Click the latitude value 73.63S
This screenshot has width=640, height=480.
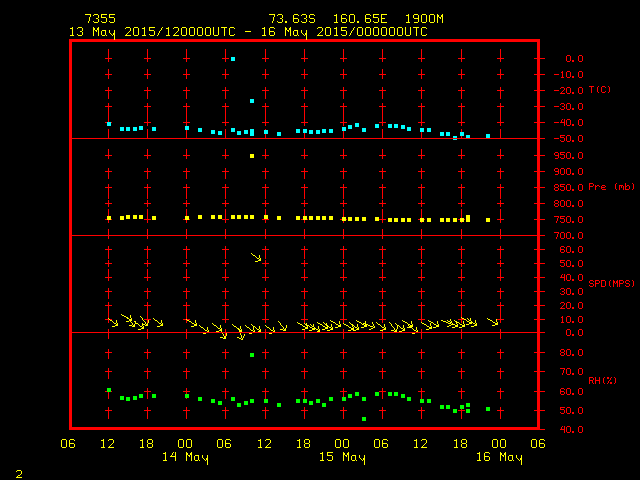pos(292,19)
